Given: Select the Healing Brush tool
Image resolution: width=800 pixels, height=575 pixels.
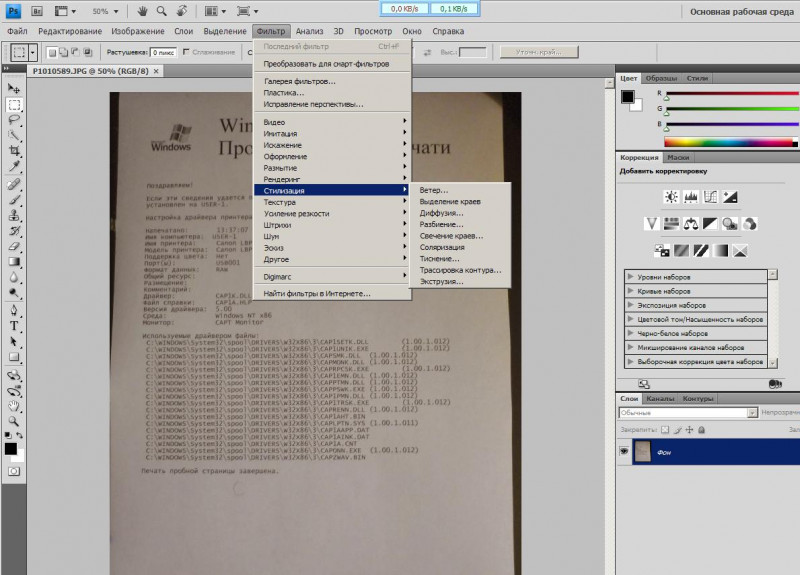Looking at the screenshot, I should pyautogui.click(x=14, y=184).
